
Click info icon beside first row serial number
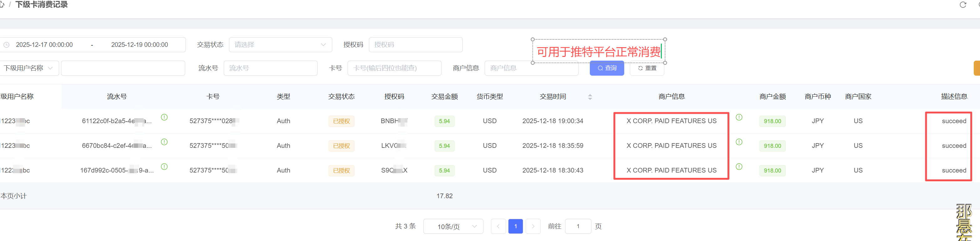point(164,118)
